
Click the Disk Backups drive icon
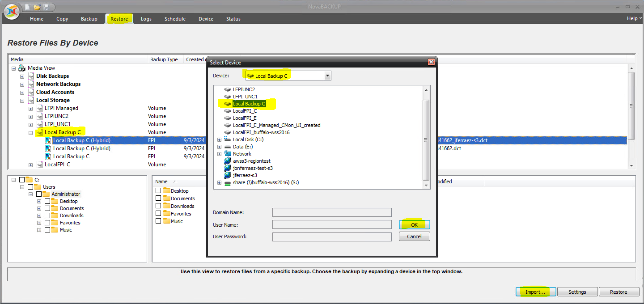click(x=31, y=76)
